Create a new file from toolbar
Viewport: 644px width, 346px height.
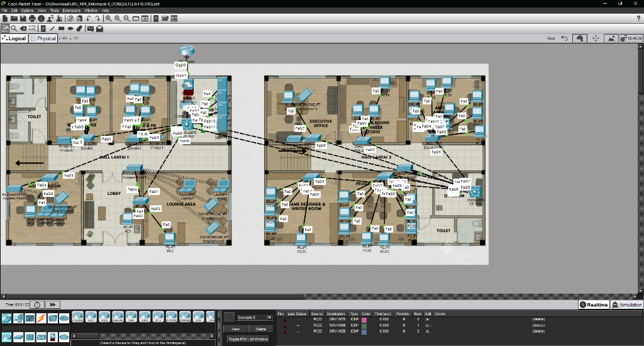click(5, 18)
